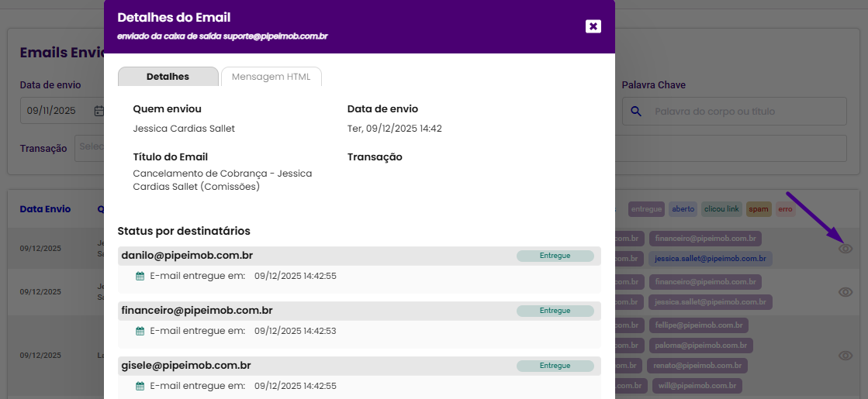Click the blue aberto legend badge
The image size is (868, 399).
683,209
